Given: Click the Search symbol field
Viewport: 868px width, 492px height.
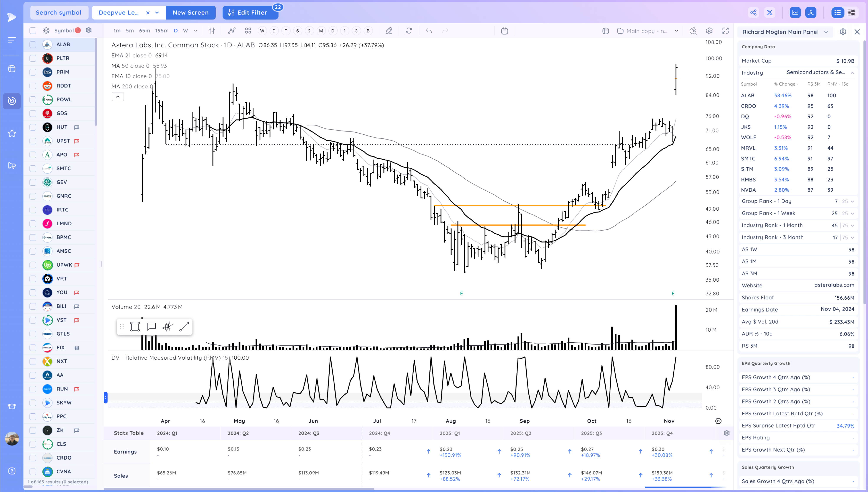Looking at the screenshot, I should [x=59, y=13].
